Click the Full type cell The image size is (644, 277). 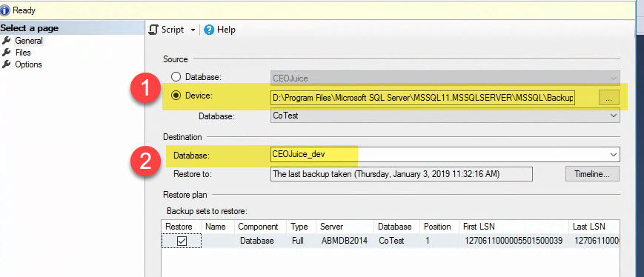tap(302, 241)
